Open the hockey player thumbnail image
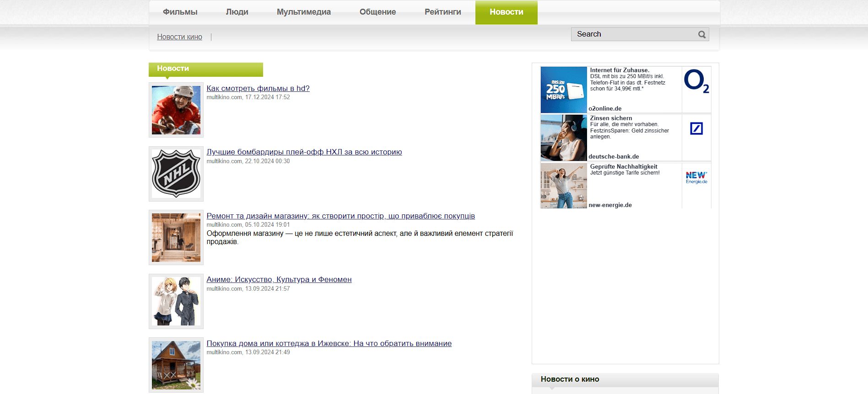Image resolution: width=868 pixels, height=394 pixels. pos(176,110)
